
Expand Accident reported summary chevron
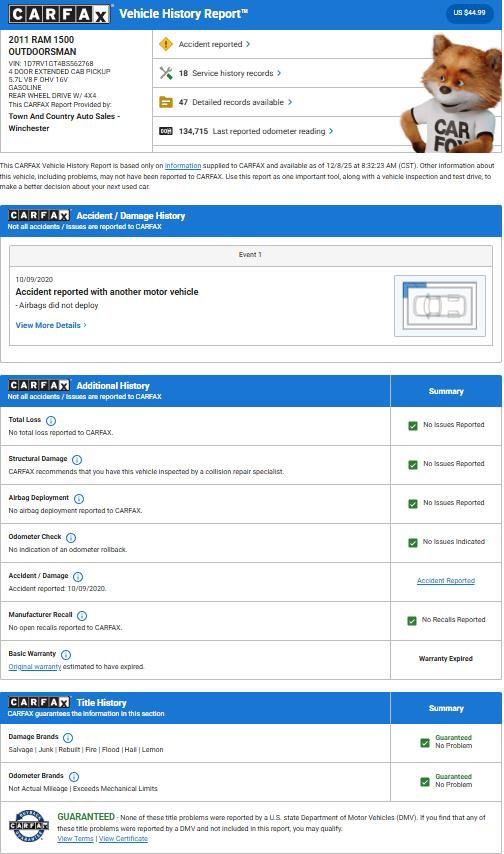[x=248, y=44]
